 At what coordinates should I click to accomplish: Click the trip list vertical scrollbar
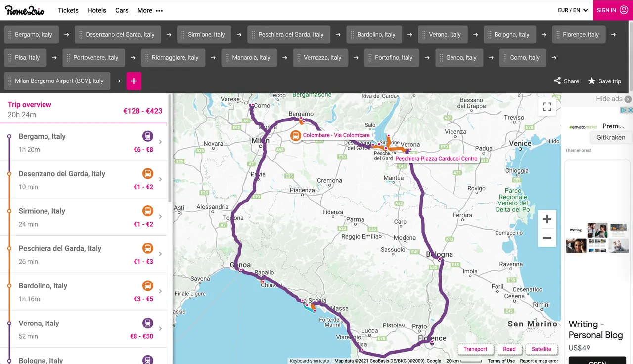coord(170,148)
